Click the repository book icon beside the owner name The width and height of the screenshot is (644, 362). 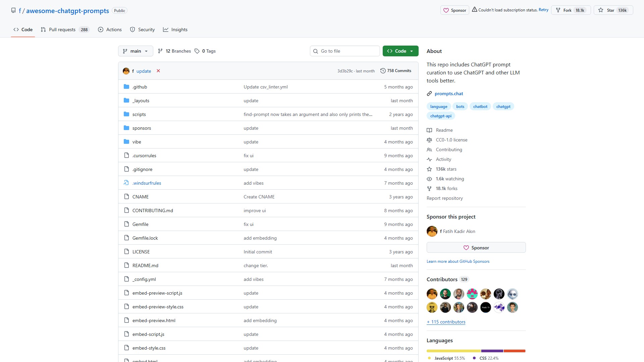(x=13, y=10)
